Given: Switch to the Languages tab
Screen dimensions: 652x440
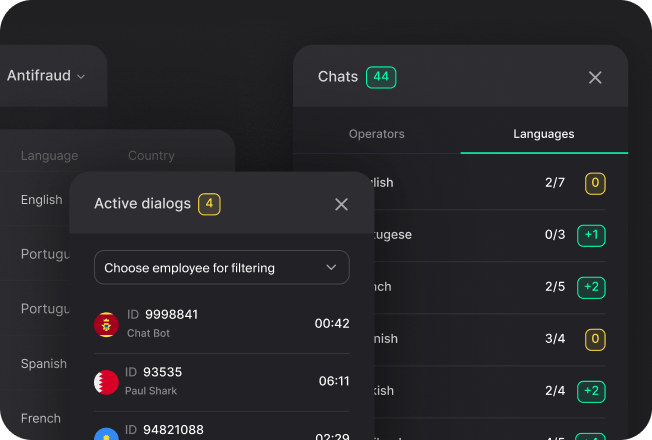Looking at the screenshot, I should point(544,134).
